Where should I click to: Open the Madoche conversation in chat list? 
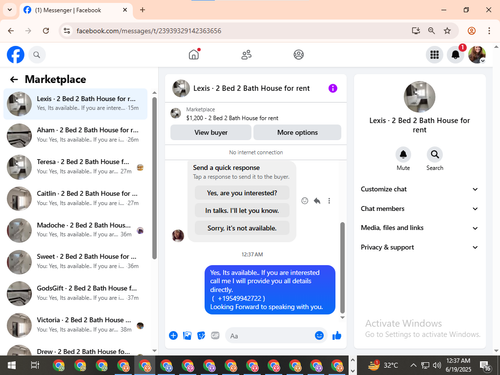click(x=75, y=230)
